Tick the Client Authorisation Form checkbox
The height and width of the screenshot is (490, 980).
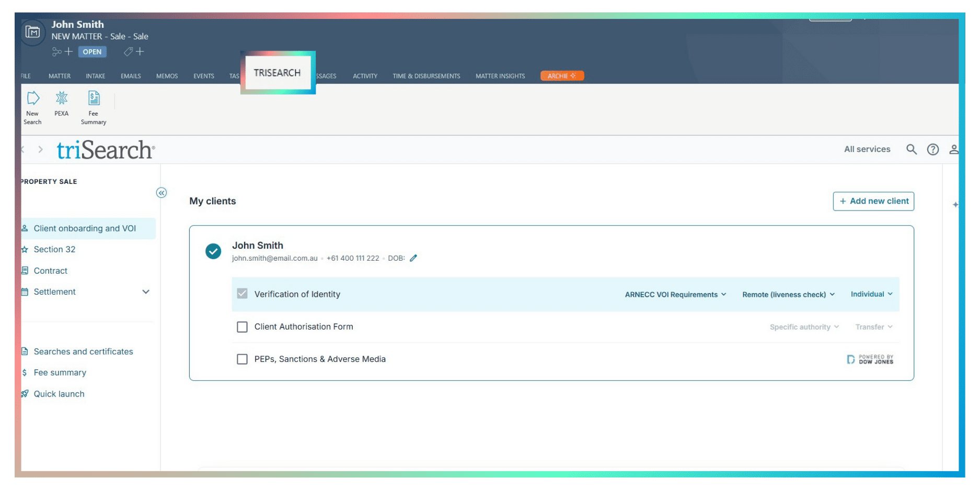(x=242, y=327)
